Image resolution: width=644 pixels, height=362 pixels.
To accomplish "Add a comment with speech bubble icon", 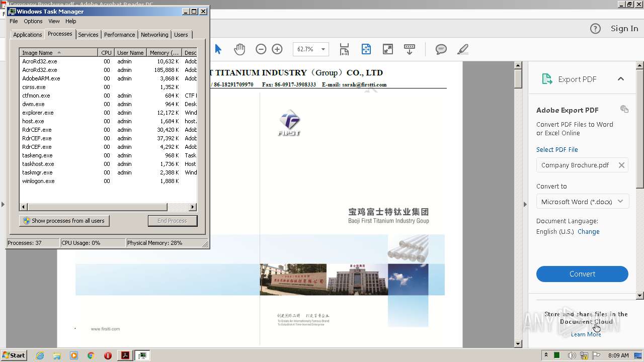I will coord(441,49).
